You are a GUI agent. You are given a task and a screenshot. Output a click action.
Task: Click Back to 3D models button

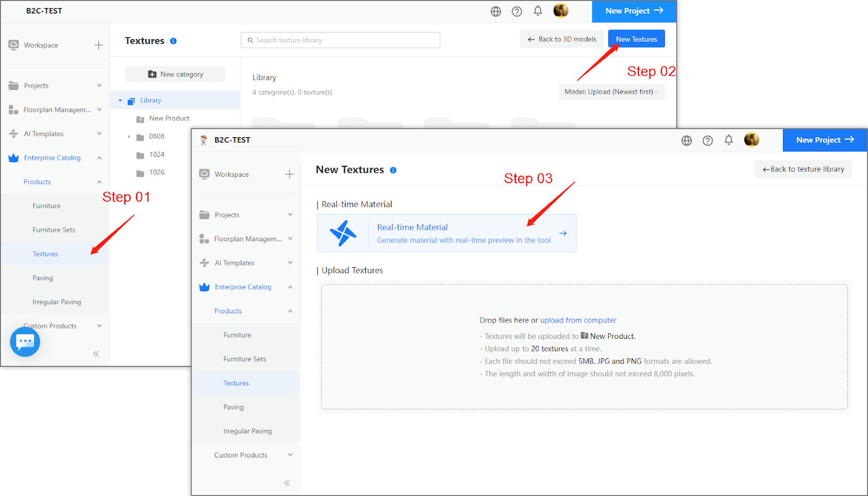[x=561, y=39]
